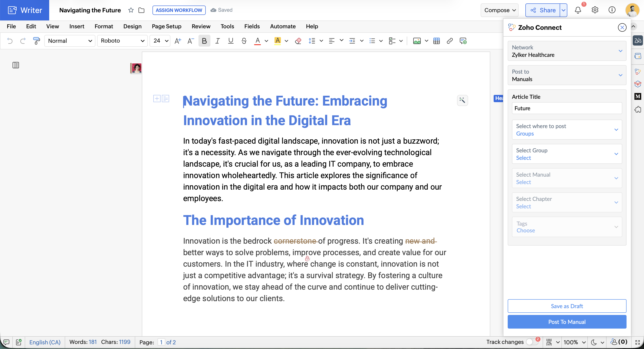
Task: Click the Clear Formatting eraser icon
Action: (x=298, y=41)
